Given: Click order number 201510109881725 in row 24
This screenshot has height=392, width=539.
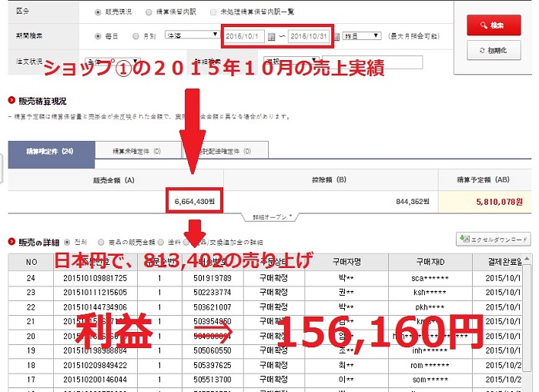Looking at the screenshot, I should point(95,276).
